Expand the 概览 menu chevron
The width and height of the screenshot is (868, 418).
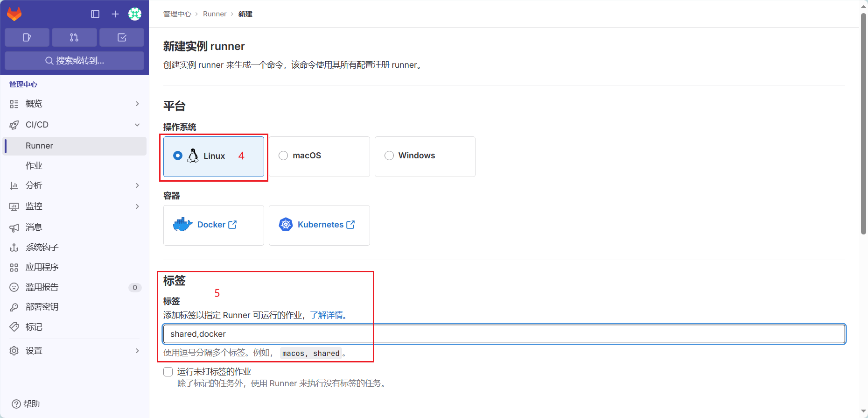click(x=137, y=104)
